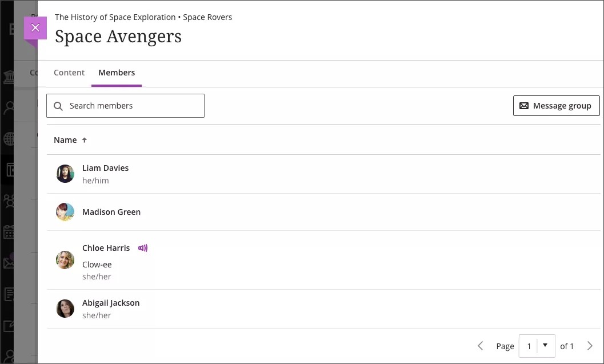
Task: Click the Sign Out icon in the sidebar
Action: [8, 356]
